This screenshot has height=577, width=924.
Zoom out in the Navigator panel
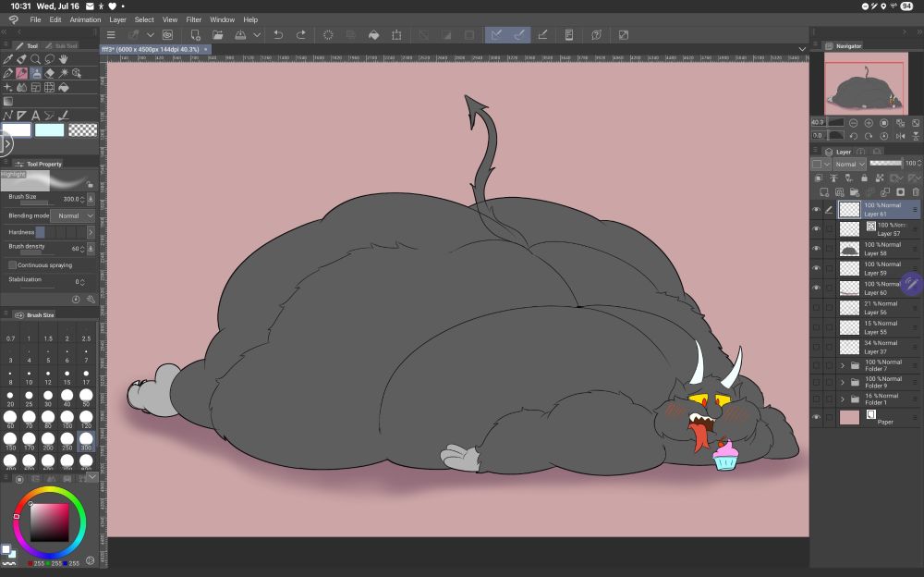coord(853,123)
